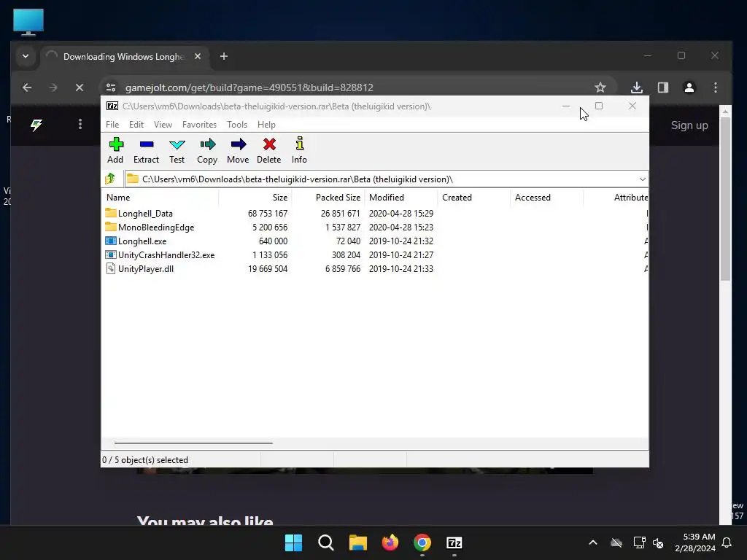
Task: Select the Longhell_Data folder
Action: pos(145,214)
